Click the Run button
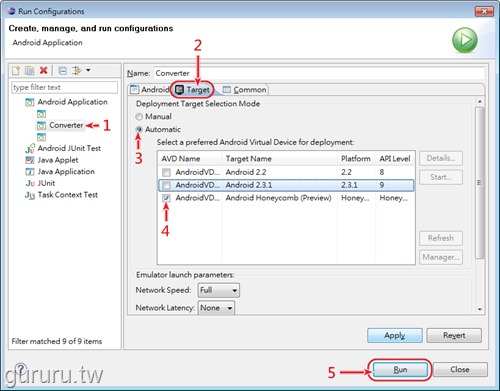The height and width of the screenshot is (391, 500). [x=400, y=370]
